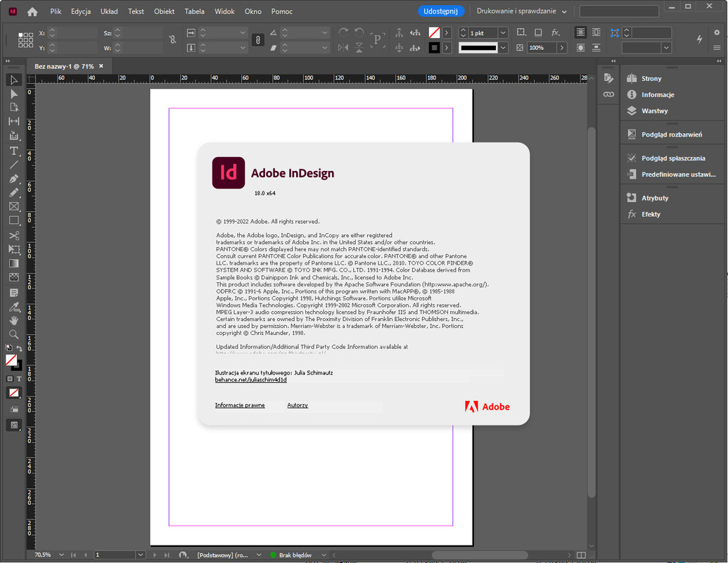Select the Free Transform tool

(14, 249)
